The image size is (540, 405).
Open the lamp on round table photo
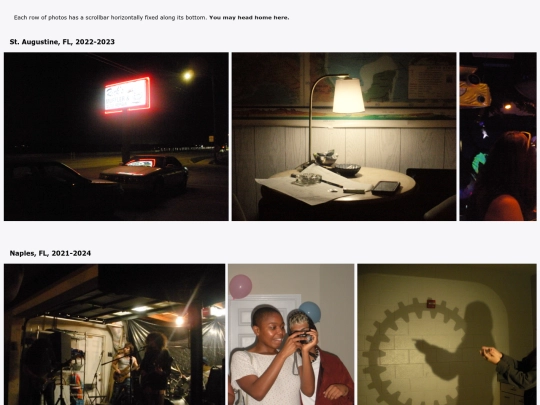[344, 136]
